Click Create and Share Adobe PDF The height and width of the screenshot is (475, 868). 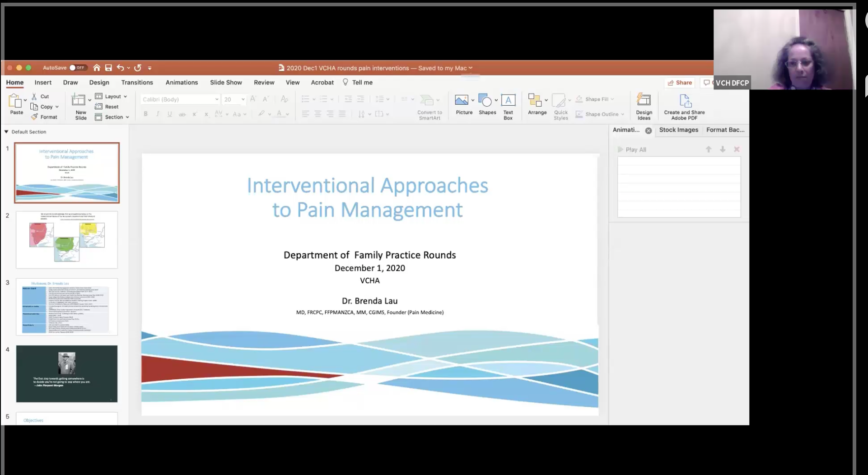click(x=684, y=101)
